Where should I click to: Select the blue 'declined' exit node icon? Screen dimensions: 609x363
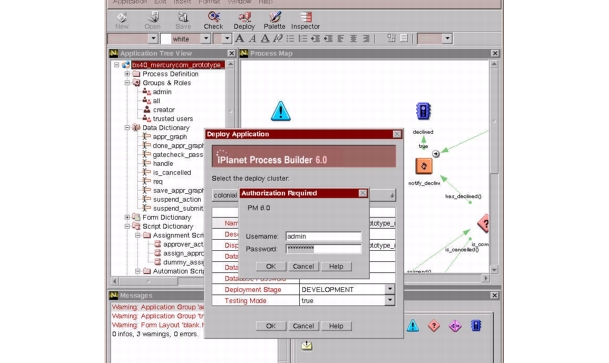coord(423,111)
